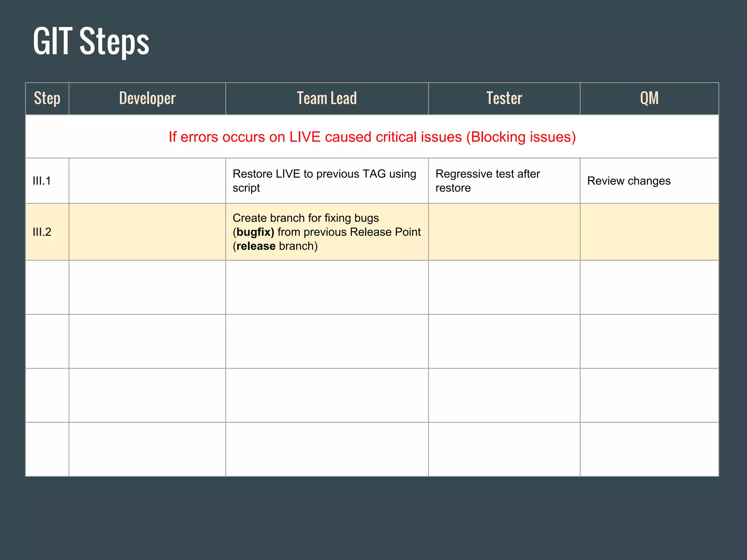
Task: Select the 'Developer' column header
Action: click(147, 98)
